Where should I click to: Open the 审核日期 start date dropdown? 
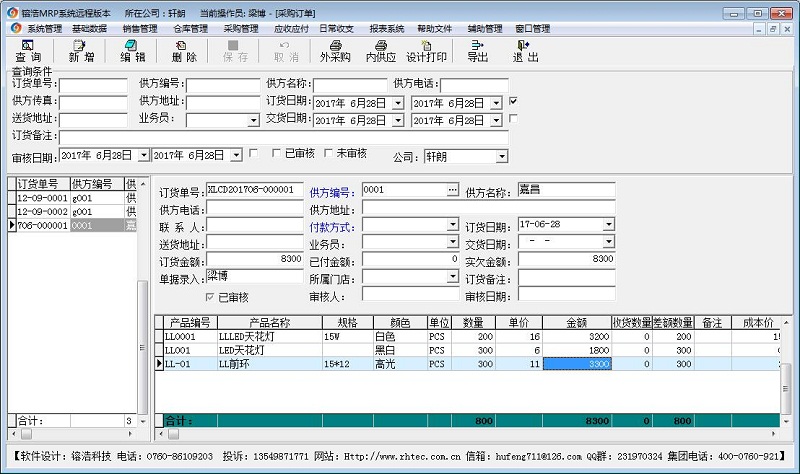pyautogui.click(x=144, y=155)
